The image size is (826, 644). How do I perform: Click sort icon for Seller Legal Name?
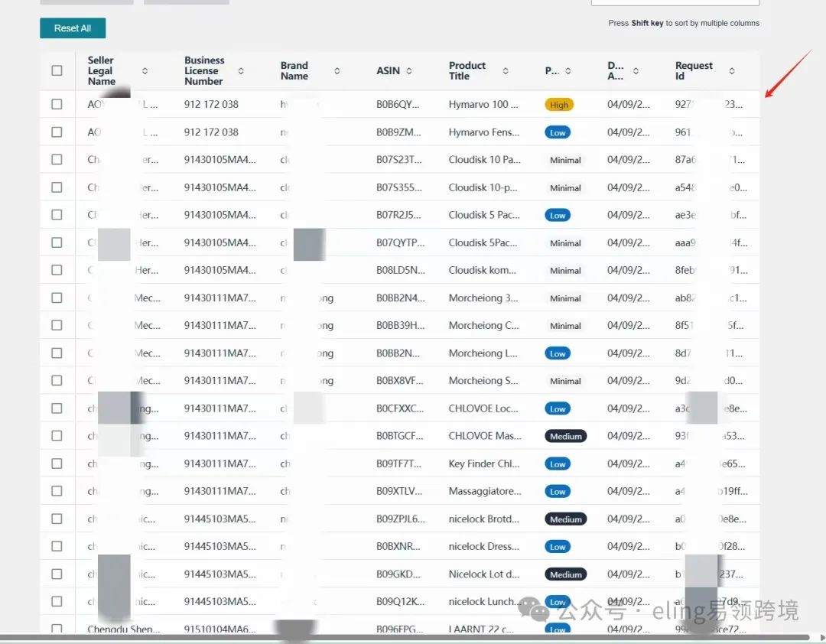[145, 71]
